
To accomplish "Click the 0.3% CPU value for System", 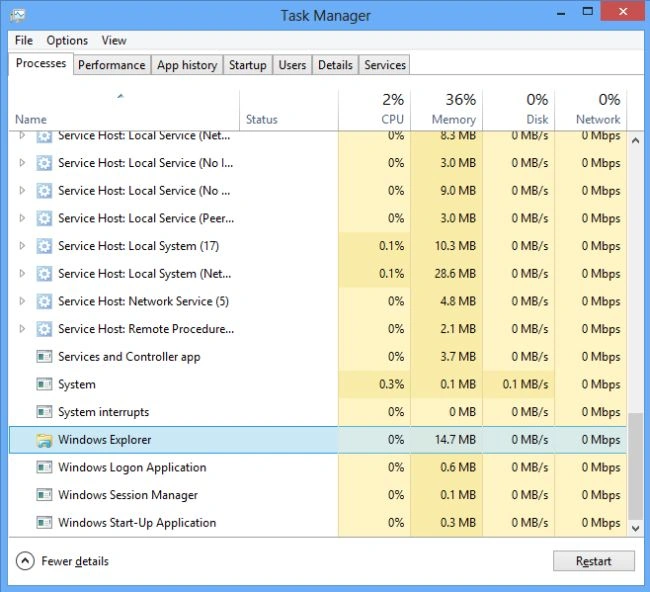I will pos(391,384).
